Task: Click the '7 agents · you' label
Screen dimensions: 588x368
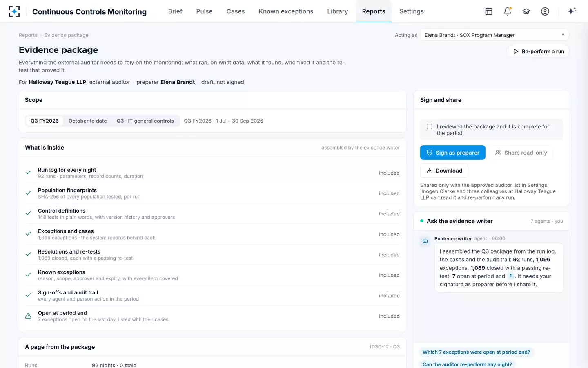Action: click(546, 221)
